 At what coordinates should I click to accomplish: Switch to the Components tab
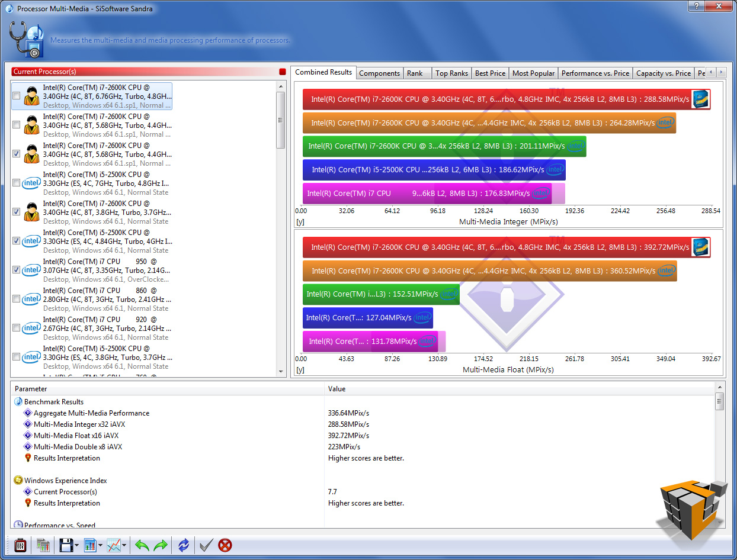380,73
